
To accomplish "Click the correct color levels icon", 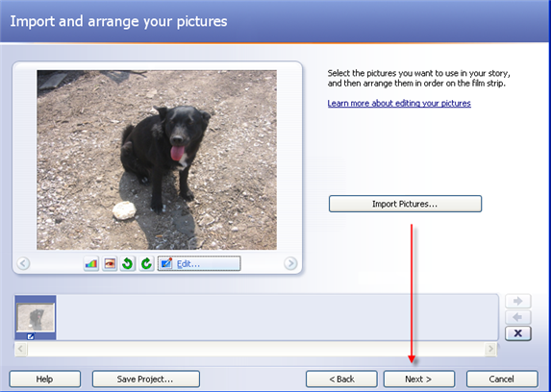I will point(91,263).
